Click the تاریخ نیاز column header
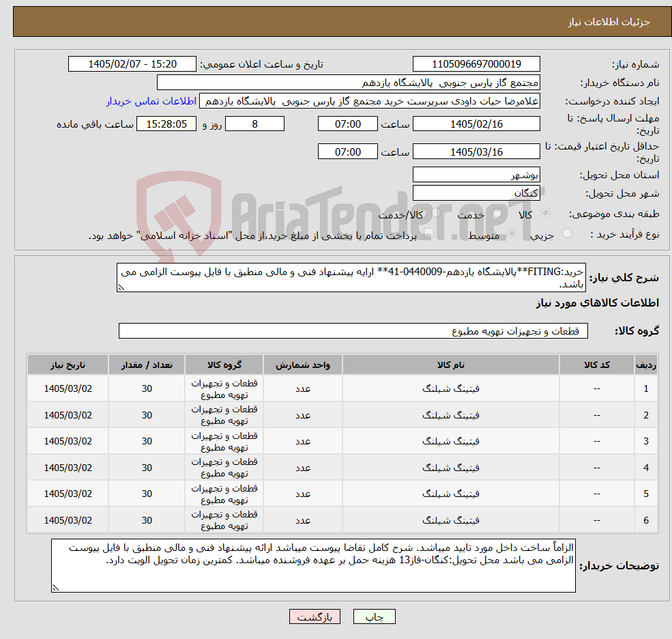 pos(68,365)
